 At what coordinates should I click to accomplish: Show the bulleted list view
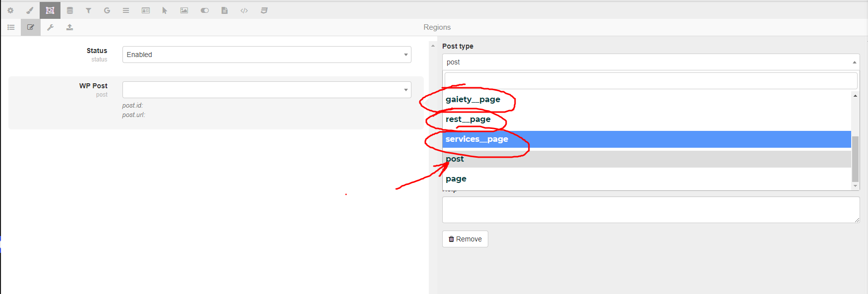[11, 27]
